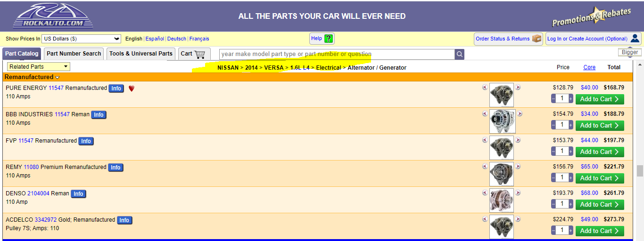Open Info for DENSO 2104004
Viewport: 644px width, 241px height.
78,194
